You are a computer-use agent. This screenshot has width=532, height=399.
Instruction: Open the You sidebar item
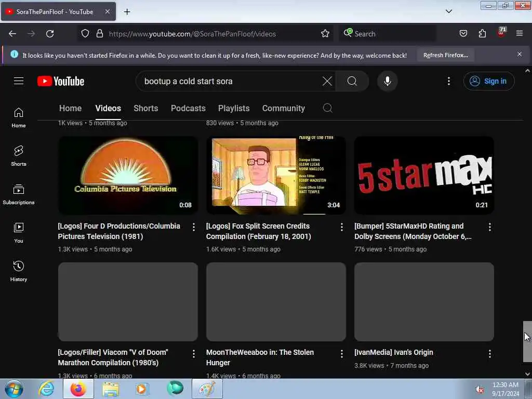click(19, 233)
